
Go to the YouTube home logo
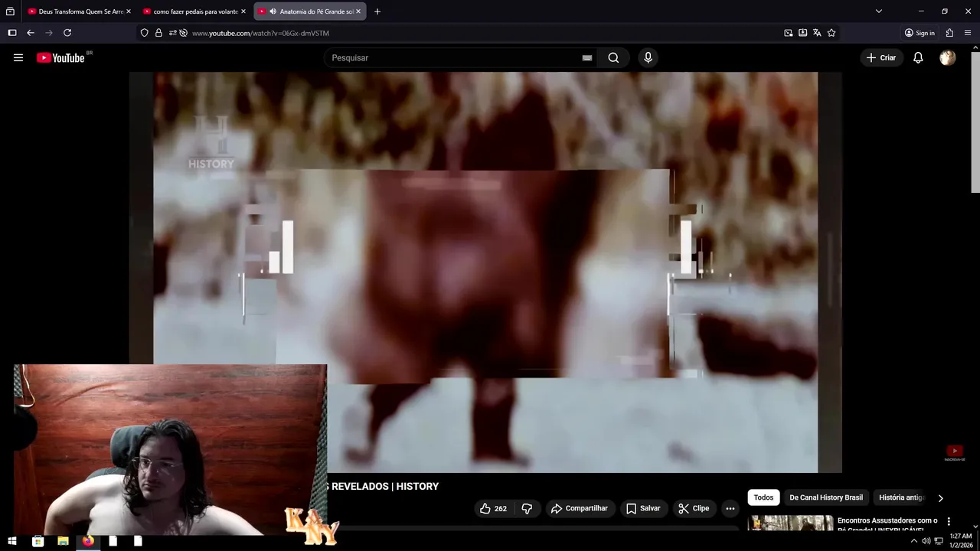tap(60, 57)
